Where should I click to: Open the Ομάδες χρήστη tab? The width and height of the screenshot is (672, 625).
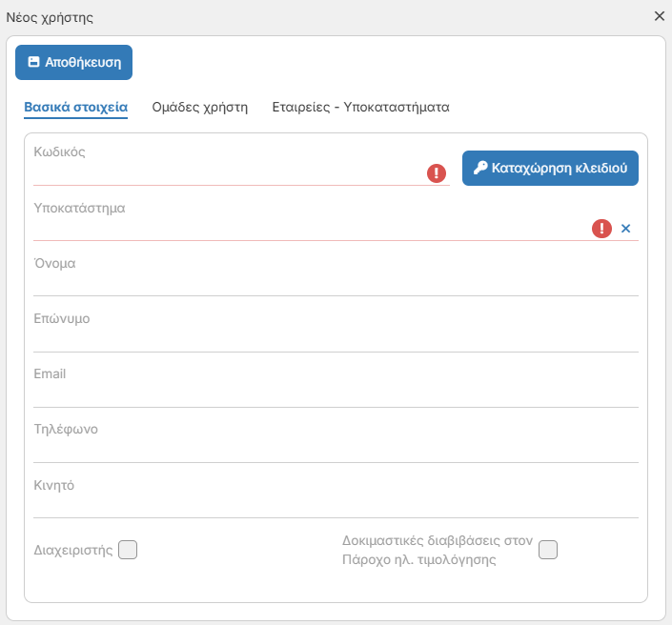(x=200, y=107)
